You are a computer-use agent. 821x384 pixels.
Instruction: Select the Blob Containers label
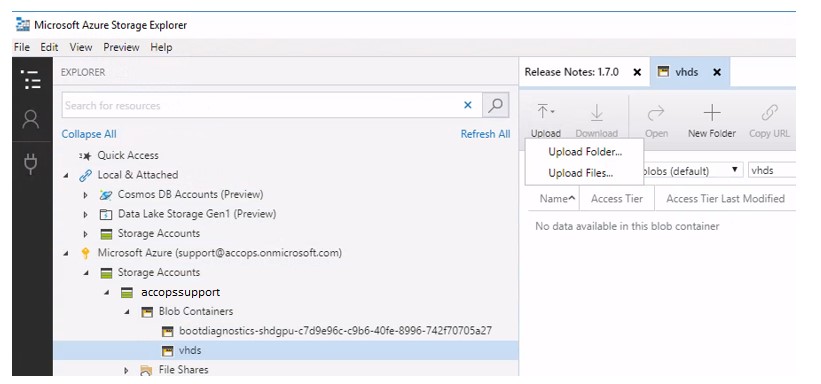pos(196,312)
